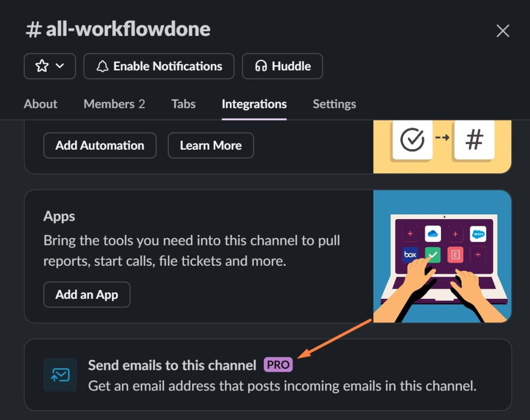This screenshot has height=420, width=530.
Task: Expand the chevron next to the star
Action: pos(60,66)
